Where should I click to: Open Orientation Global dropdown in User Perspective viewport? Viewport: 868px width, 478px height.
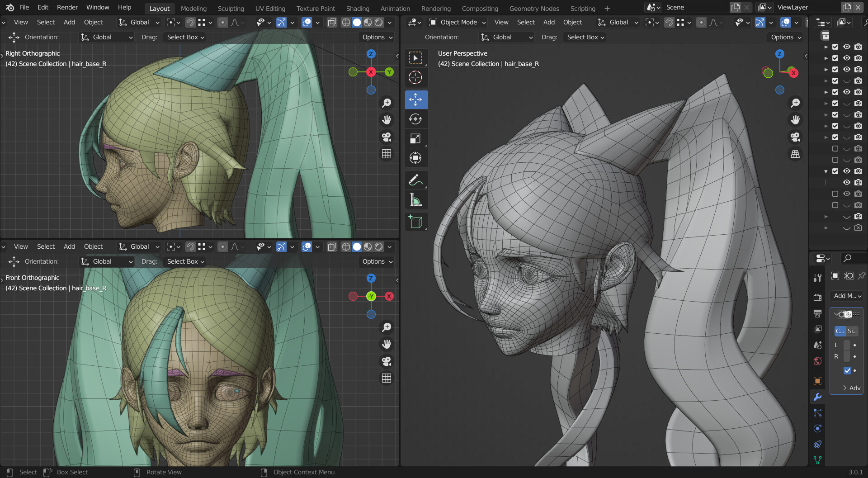pos(507,37)
